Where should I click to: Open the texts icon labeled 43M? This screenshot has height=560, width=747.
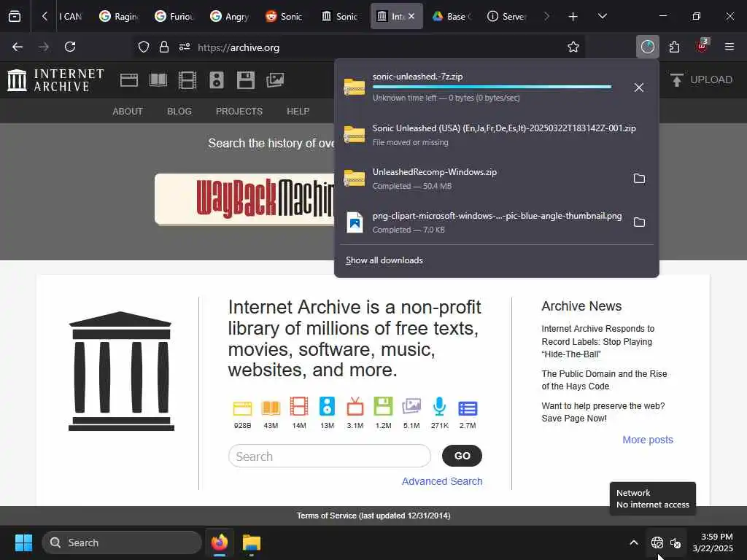pos(271,408)
